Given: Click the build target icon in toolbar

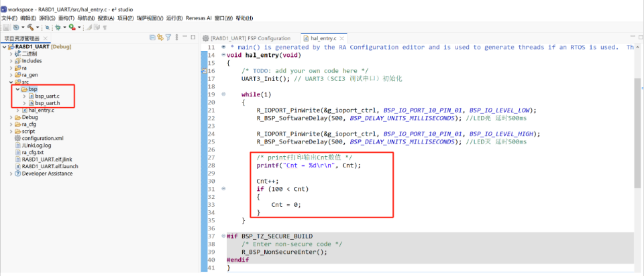Looking at the screenshot, I should tap(16, 27).
